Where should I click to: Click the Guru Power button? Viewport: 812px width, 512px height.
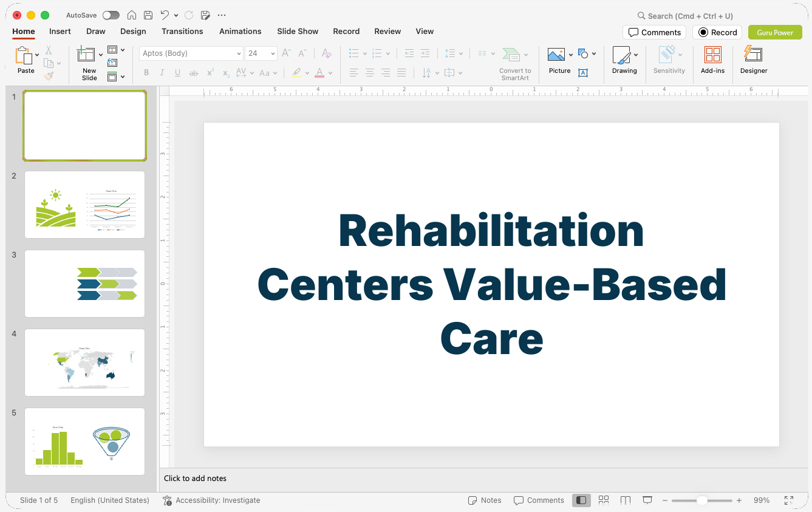pyautogui.click(x=775, y=32)
